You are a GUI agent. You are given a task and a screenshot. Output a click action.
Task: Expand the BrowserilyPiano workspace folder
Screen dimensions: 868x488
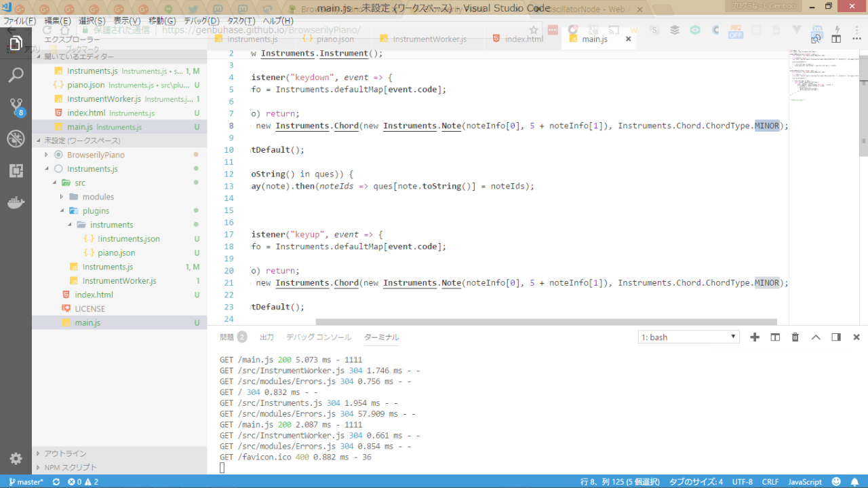tap(96, 155)
